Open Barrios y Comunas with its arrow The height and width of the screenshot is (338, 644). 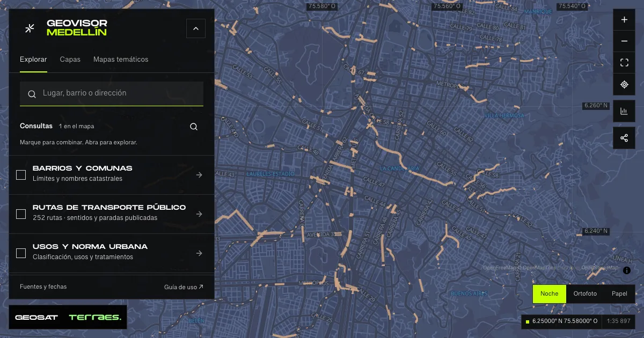(x=199, y=175)
